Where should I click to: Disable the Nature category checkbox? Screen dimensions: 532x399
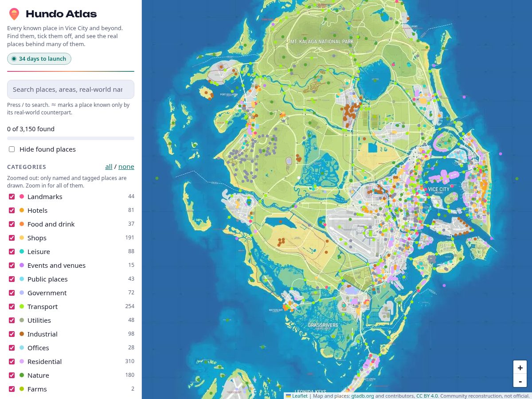click(12, 376)
